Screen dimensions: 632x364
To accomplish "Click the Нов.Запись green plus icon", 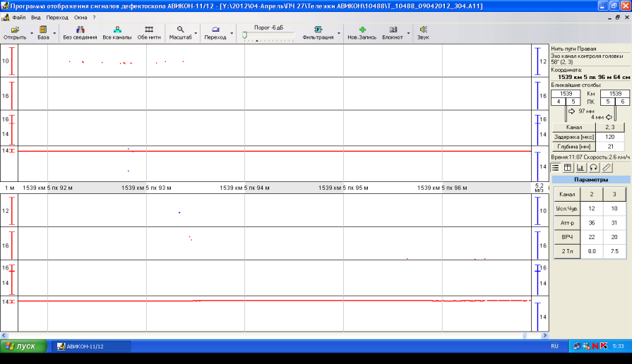I will pyautogui.click(x=362, y=30).
